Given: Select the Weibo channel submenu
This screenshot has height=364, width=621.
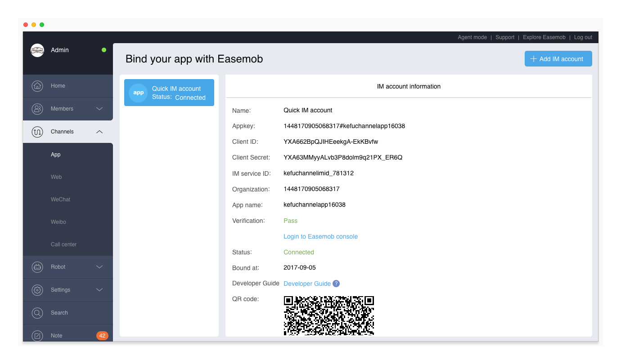Looking at the screenshot, I should 68,222.
